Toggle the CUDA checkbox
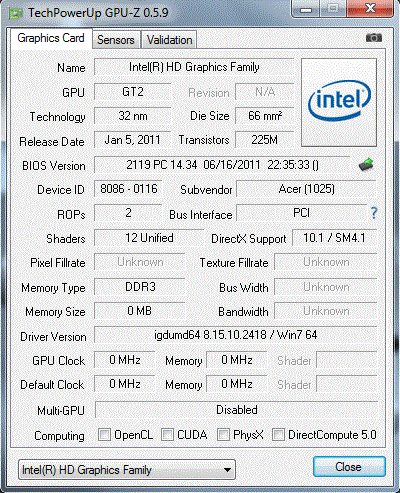 click(167, 435)
